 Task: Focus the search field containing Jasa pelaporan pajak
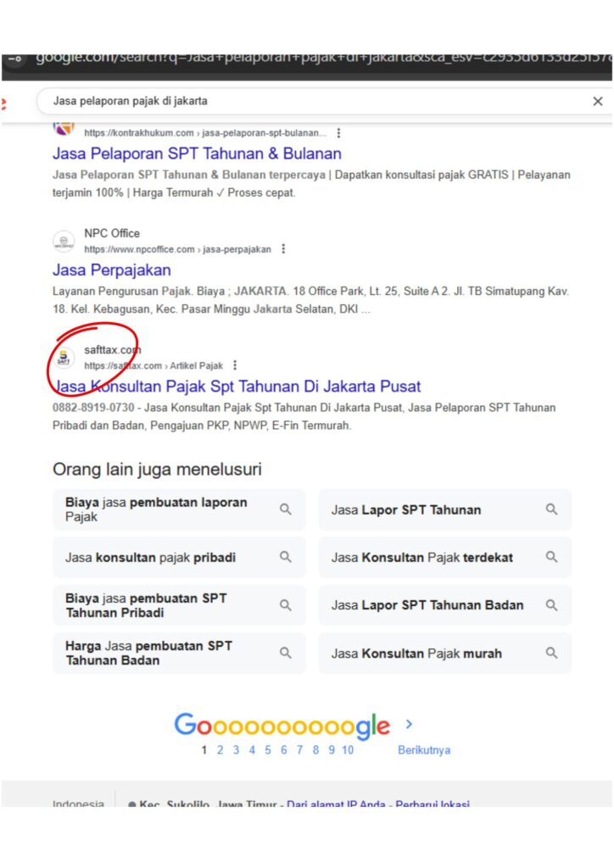point(315,102)
